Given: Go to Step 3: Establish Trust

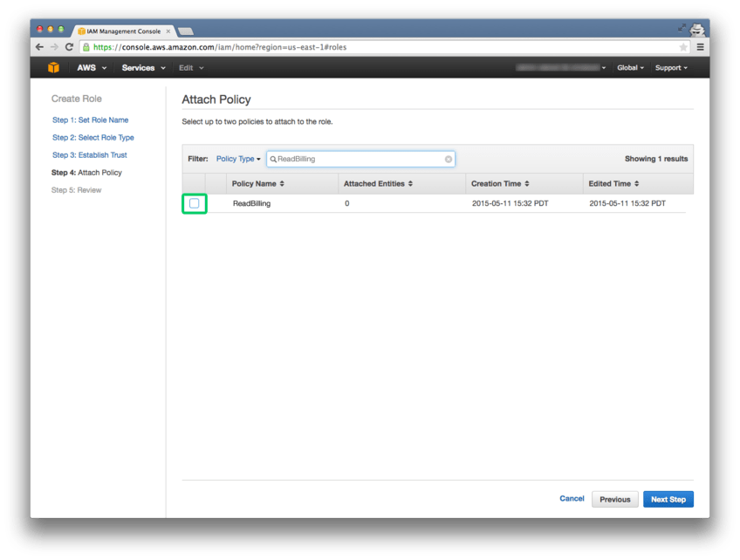Looking at the screenshot, I should point(90,154).
